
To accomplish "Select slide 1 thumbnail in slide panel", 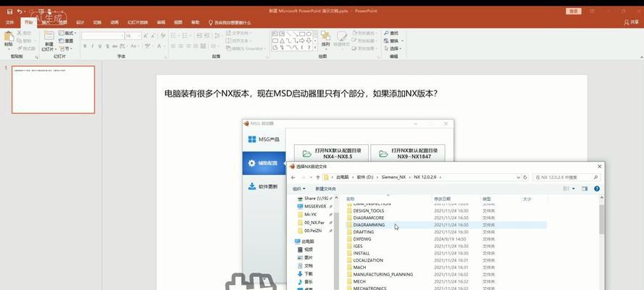I will (54, 90).
